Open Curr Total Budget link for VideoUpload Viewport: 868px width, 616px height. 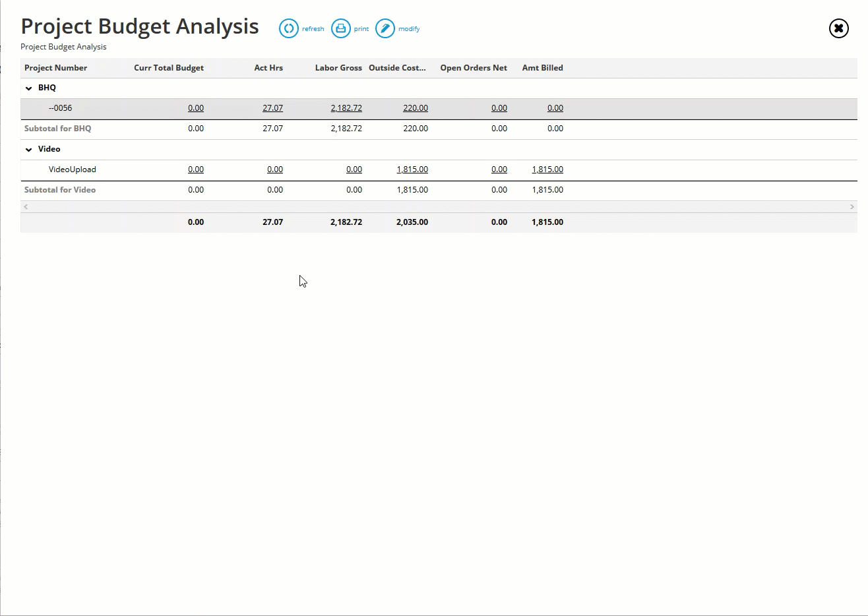pos(196,169)
